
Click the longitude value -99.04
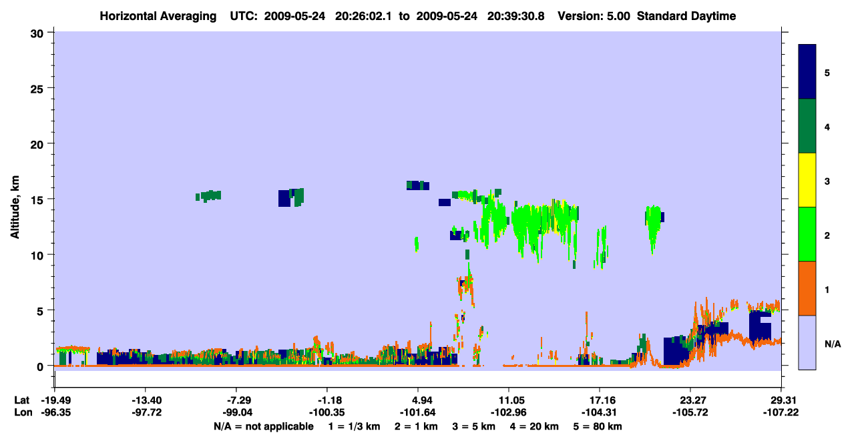237,412
